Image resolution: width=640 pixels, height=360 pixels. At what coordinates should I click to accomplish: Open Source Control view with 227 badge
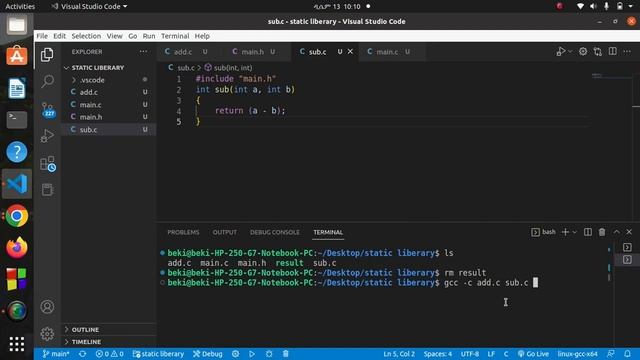pyautogui.click(x=47, y=109)
